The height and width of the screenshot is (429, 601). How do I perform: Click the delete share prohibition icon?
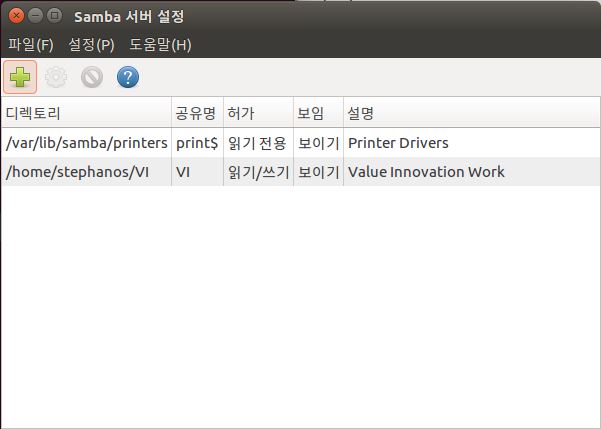tap(92, 77)
